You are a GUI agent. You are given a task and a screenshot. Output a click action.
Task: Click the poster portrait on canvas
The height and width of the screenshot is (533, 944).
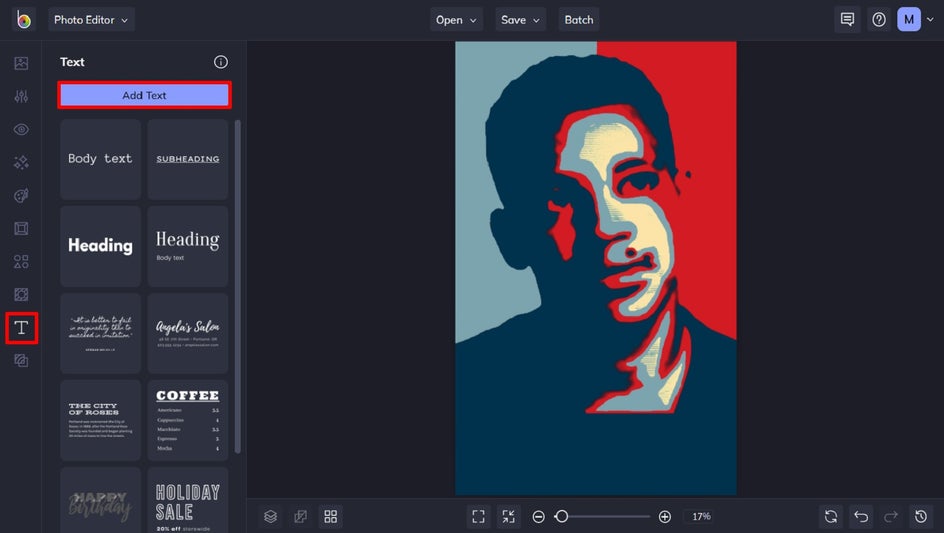click(595, 268)
